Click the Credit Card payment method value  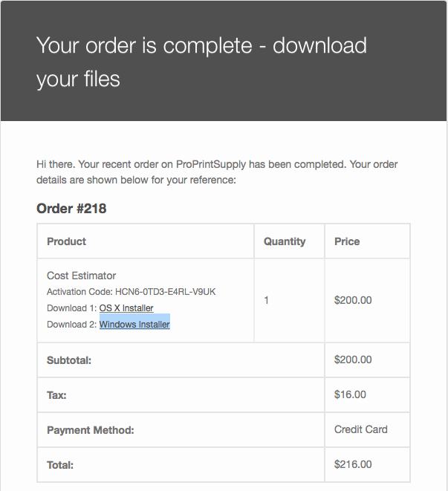click(x=361, y=429)
